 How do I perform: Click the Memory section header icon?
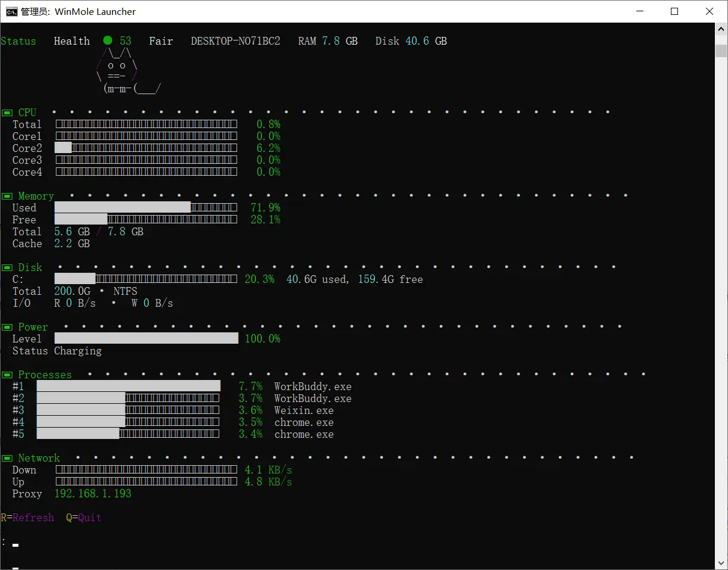click(7, 196)
